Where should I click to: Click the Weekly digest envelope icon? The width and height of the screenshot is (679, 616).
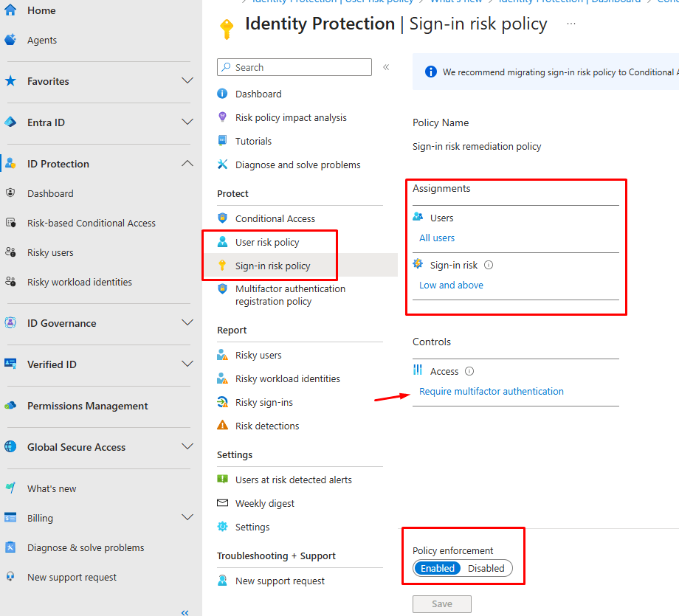point(223,503)
